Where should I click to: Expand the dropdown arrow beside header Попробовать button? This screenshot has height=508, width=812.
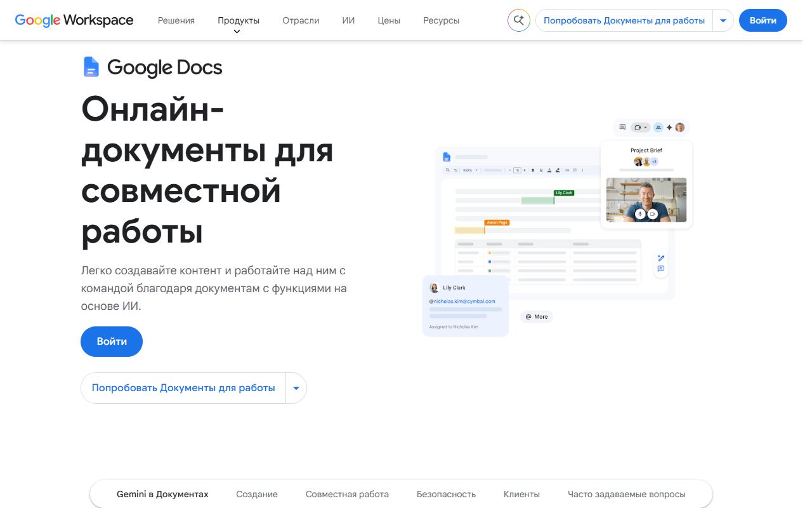tap(723, 20)
